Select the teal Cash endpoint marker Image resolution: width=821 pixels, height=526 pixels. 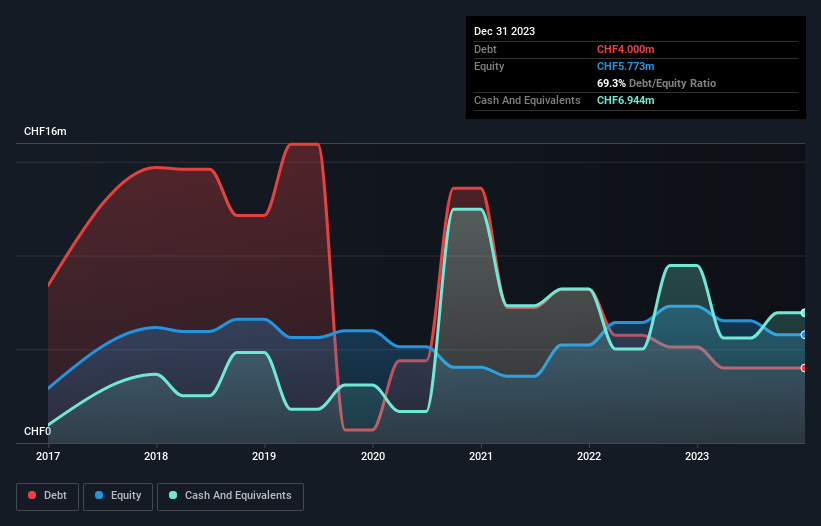point(804,312)
